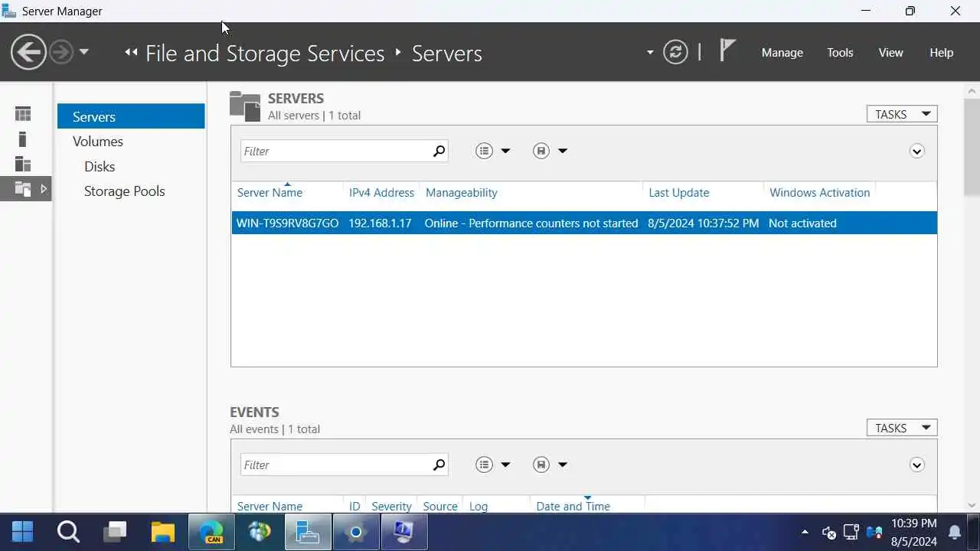Open Servers TASKS dropdown
The height and width of the screenshot is (551, 980).
902,114
